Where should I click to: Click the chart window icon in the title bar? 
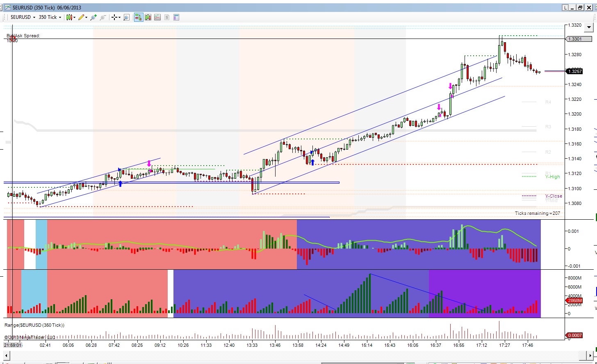tap(7, 7)
